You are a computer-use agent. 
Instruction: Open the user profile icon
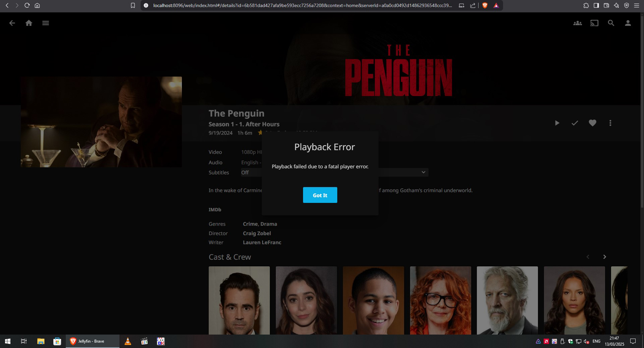pos(628,23)
